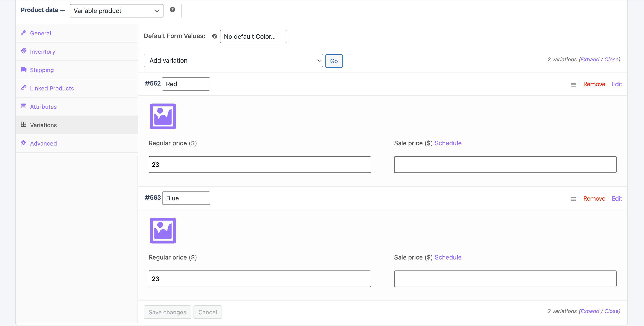Viewport: 644px width, 326px height.
Task: Open the Blue color dropdown for #563
Action: pyautogui.click(x=186, y=198)
